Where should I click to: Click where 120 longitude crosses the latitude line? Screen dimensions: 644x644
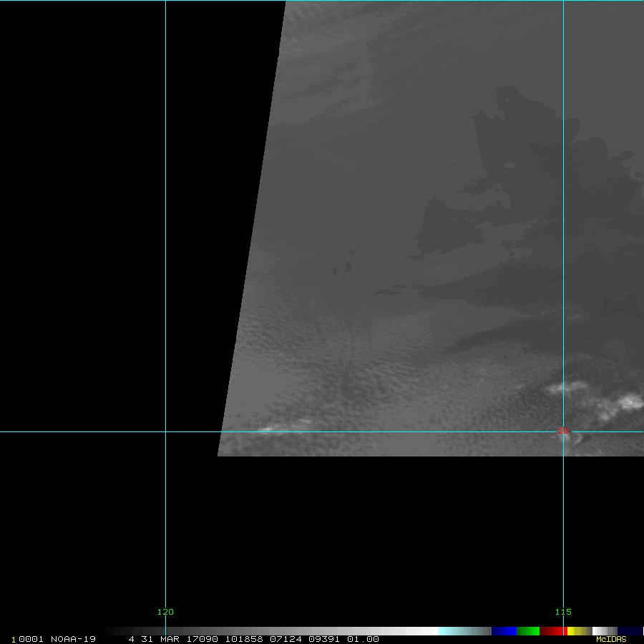point(165,431)
